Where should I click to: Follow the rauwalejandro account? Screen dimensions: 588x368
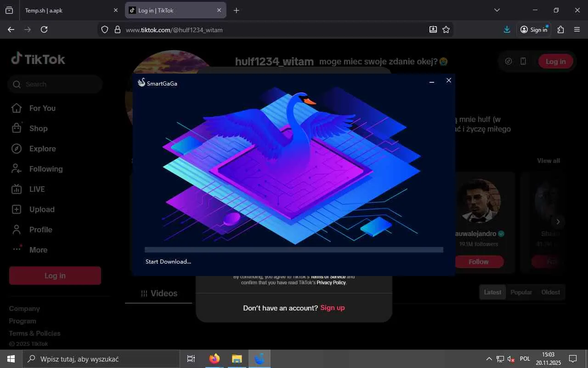[x=479, y=262]
